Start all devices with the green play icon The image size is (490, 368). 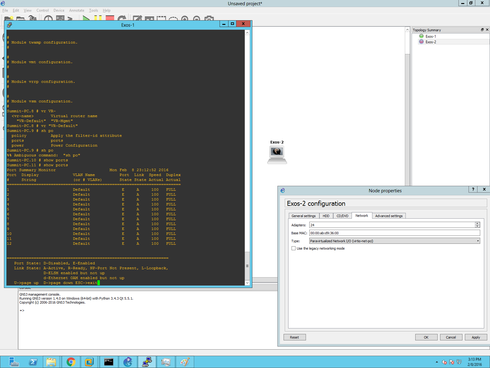click(x=86, y=18)
